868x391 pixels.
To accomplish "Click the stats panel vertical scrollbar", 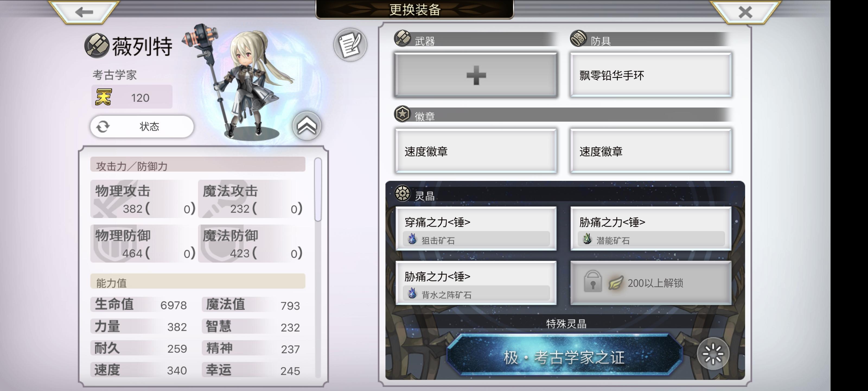I will coord(318,190).
